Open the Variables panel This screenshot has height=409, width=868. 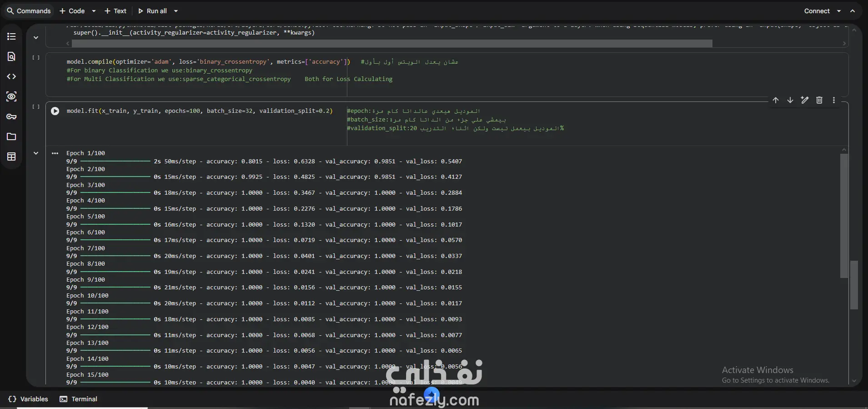pos(28,399)
